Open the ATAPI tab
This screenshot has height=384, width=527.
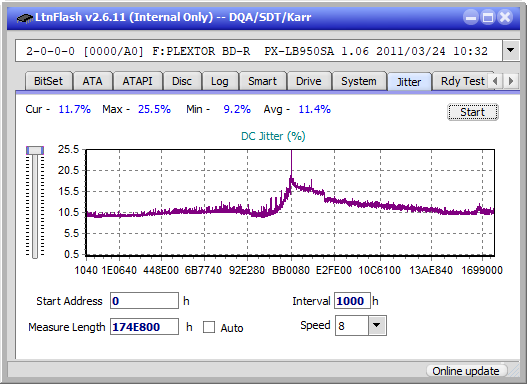(x=137, y=81)
